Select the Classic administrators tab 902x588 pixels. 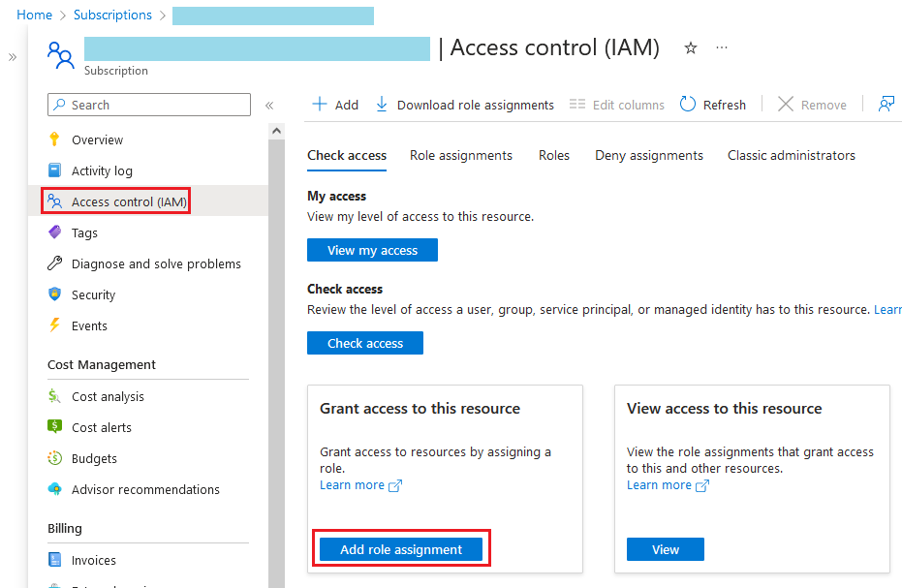[x=792, y=155]
